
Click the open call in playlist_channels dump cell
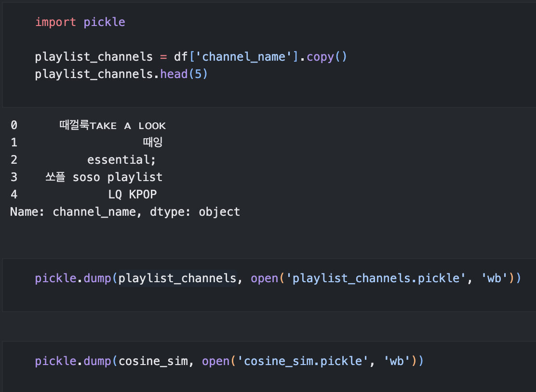[264, 278]
